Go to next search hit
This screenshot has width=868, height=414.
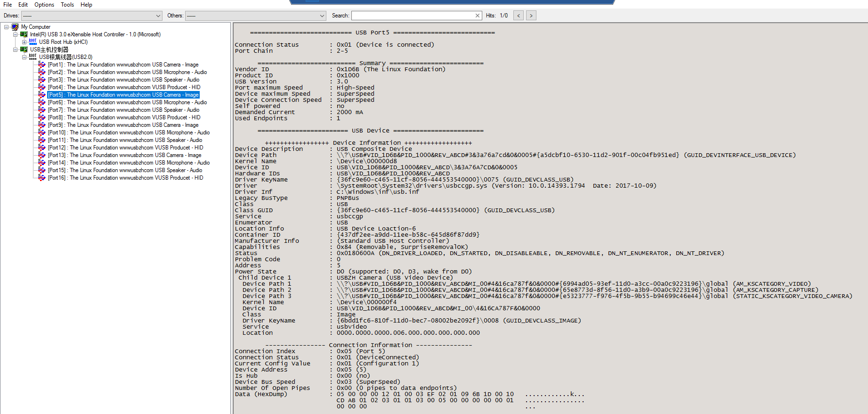point(531,16)
